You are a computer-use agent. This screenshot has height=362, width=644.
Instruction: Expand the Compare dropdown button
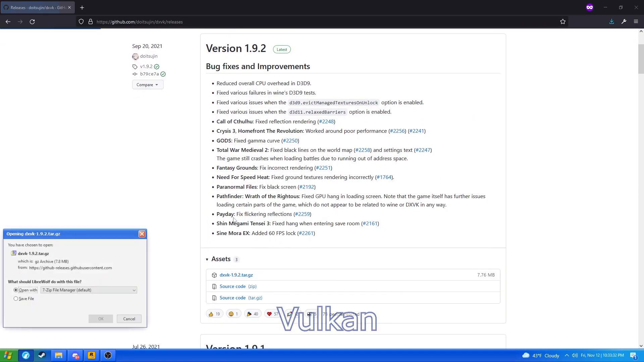(x=148, y=85)
